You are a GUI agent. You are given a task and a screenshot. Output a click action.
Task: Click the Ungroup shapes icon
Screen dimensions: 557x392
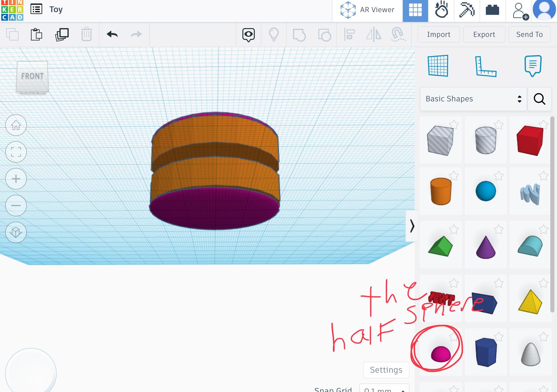[x=324, y=35]
